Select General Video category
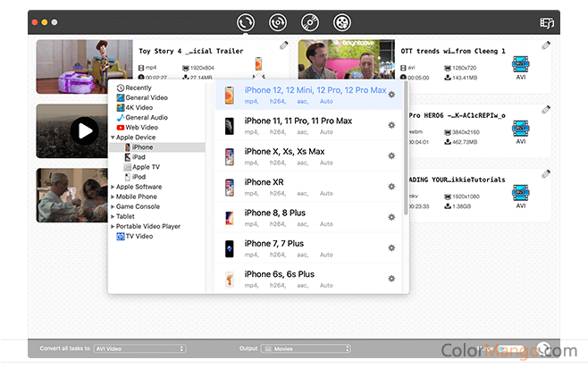This screenshot has height=368, width=588. 142,97
